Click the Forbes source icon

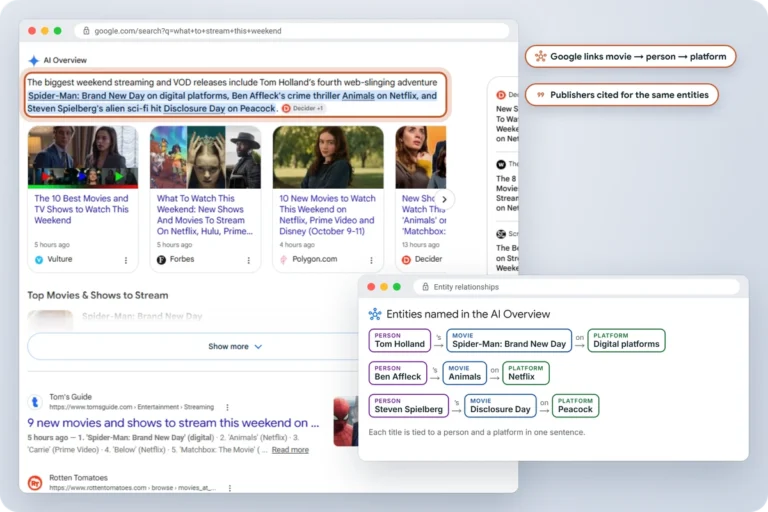click(x=161, y=260)
